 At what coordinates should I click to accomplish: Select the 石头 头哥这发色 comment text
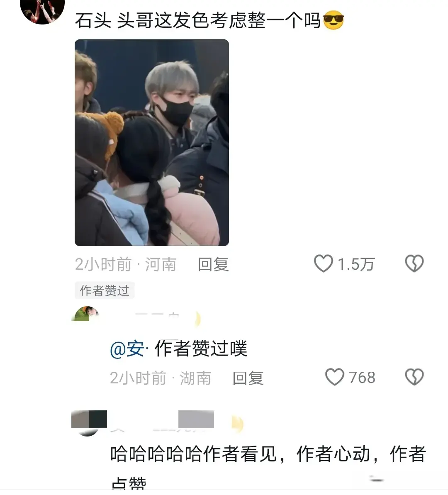[209, 20]
